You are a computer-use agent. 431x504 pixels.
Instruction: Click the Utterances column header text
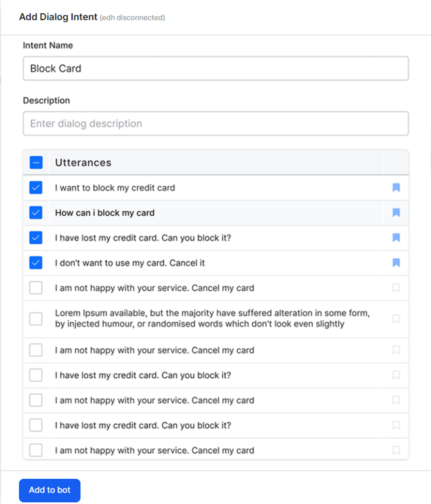coord(83,163)
